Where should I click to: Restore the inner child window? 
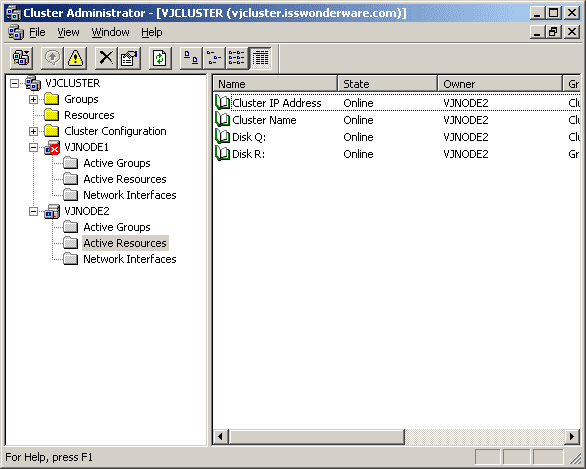[x=553, y=32]
